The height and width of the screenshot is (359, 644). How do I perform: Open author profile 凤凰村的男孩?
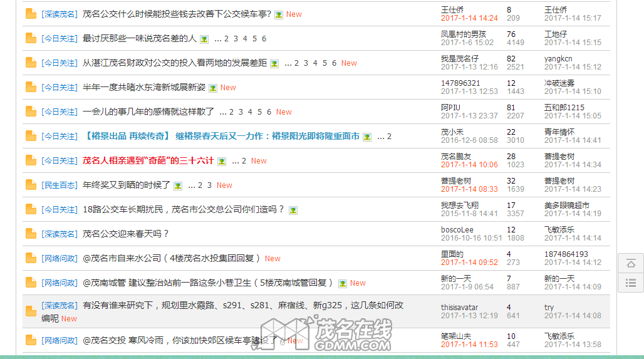pyautogui.click(x=464, y=34)
